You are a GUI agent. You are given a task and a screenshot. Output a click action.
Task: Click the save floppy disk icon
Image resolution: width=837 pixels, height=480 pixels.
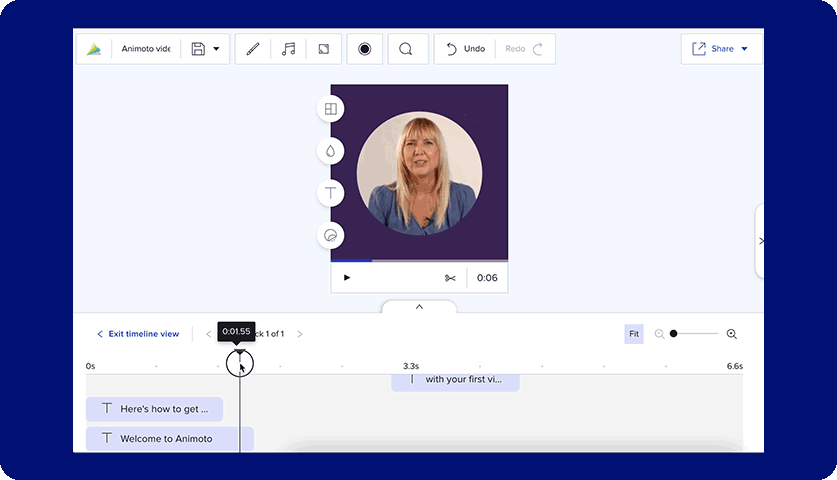tap(198, 49)
